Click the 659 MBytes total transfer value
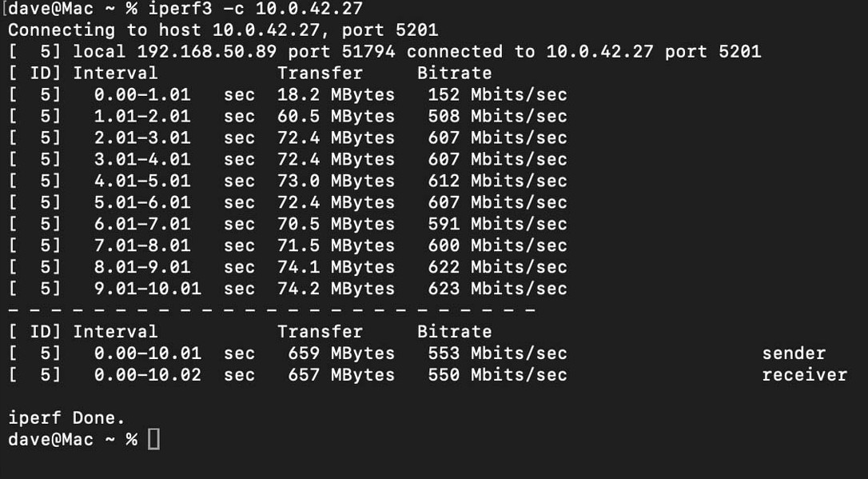 [x=341, y=353]
